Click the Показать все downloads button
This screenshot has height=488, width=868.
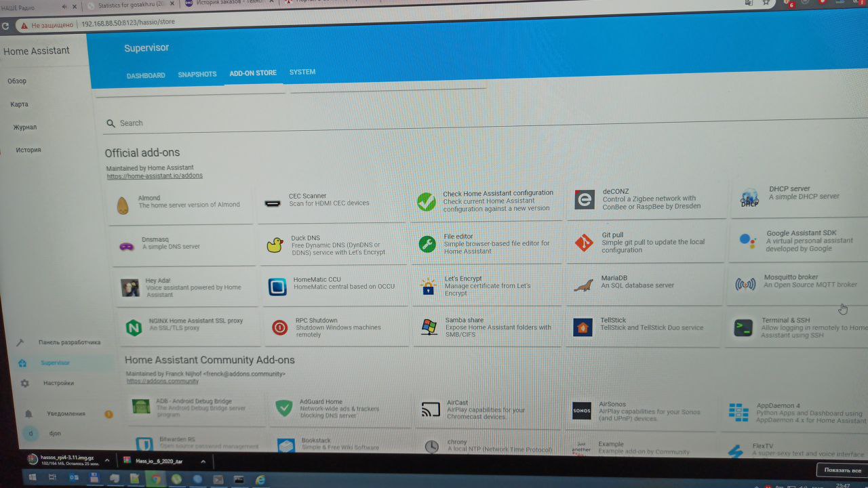[842, 470]
